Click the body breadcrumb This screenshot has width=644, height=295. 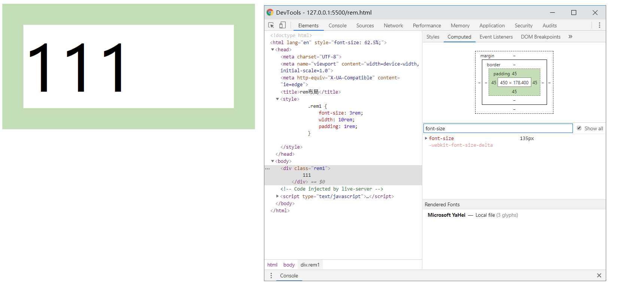289,265
